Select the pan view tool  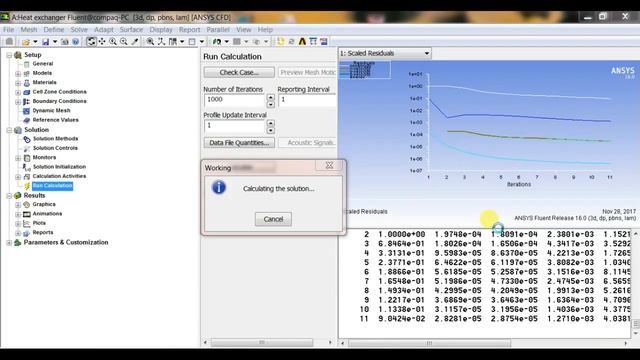click(102, 42)
